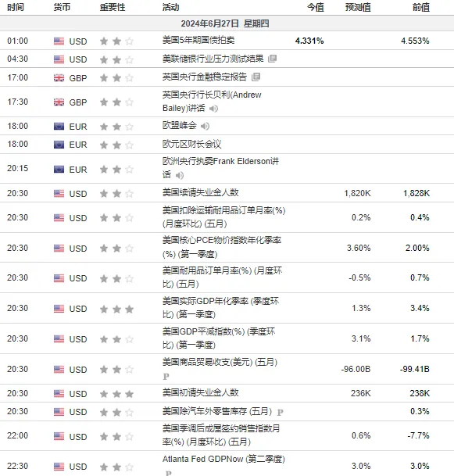The width and height of the screenshot is (454, 476).
Task: Click speaker icon next to Bailey讲话
Action: [x=213, y=109]
